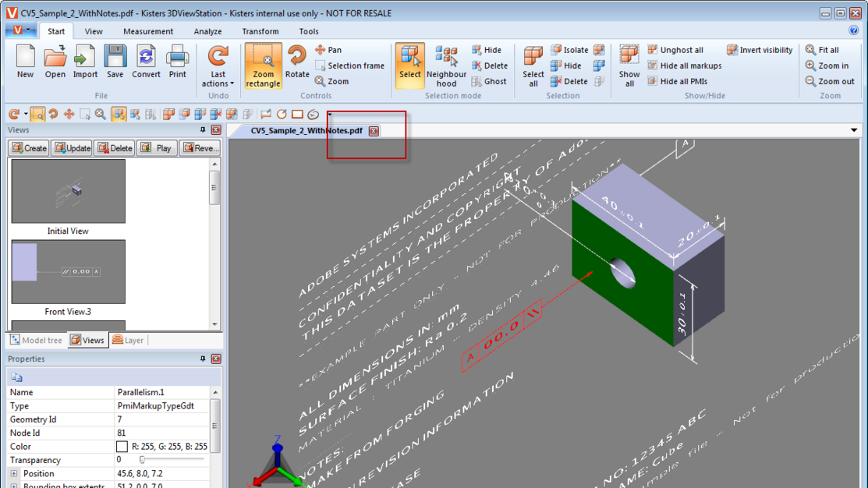Toggle Zoom rectangle mode in the ribbon
The width and height of the screenshot is (868, 488).
point(263,65)
